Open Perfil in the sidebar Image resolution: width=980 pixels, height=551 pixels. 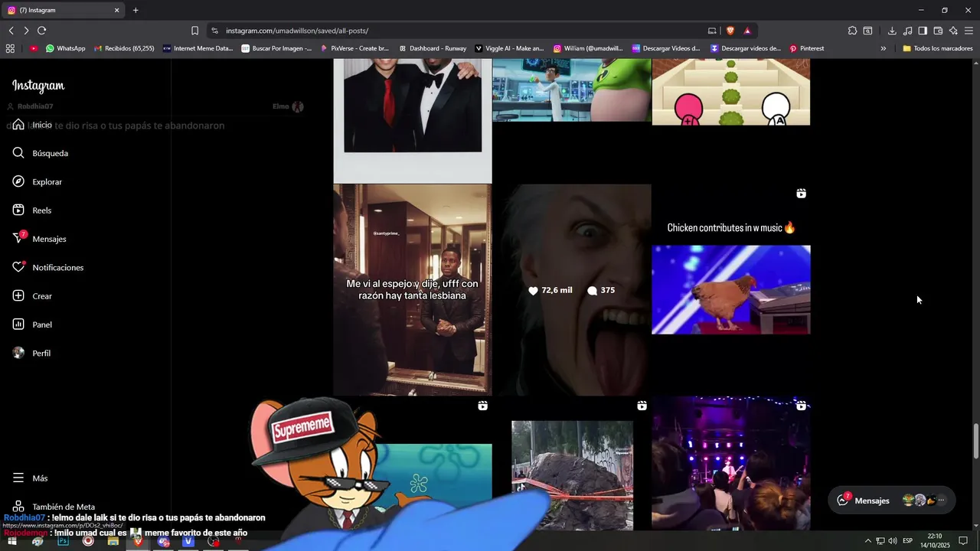pos(31,354)
